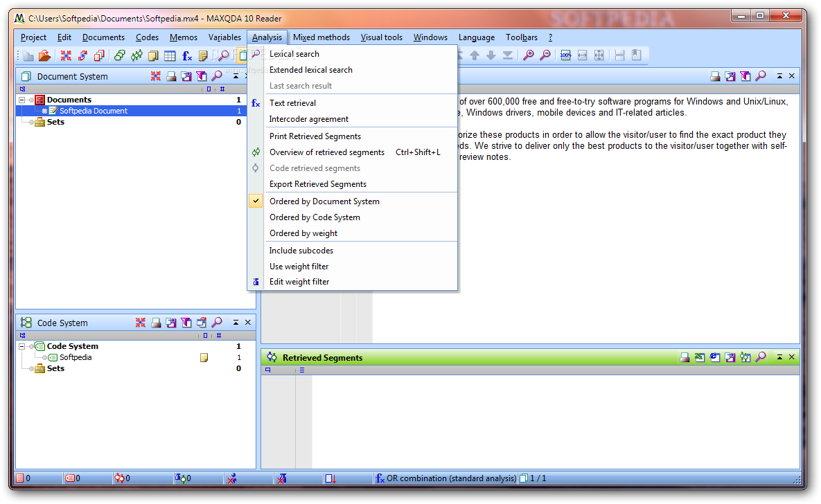
Task: Click the magnifier search icon in main toolbar
Action: point(224,55)
